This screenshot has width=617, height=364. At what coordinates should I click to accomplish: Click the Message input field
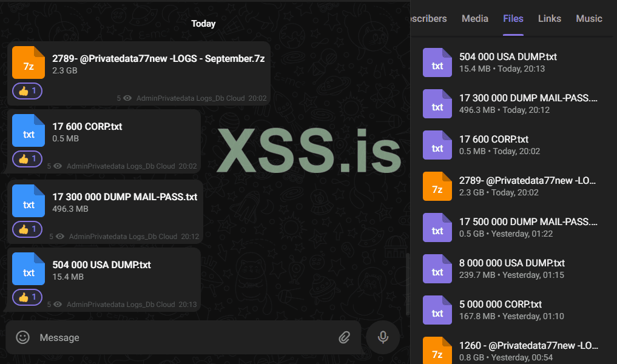pyautogui.click(x=184, y=337)
